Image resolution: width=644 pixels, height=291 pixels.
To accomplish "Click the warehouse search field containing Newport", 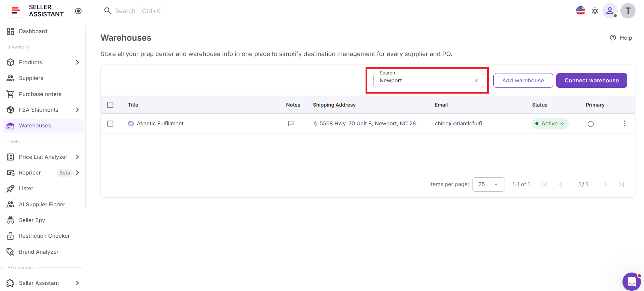I will pyautogui.click(x=428, y=81).
